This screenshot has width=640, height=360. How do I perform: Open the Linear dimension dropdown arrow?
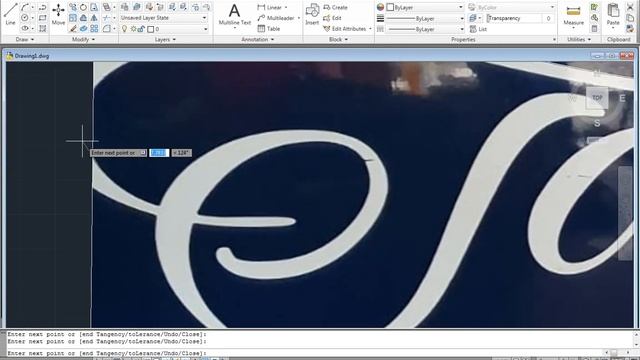[286, 7]
